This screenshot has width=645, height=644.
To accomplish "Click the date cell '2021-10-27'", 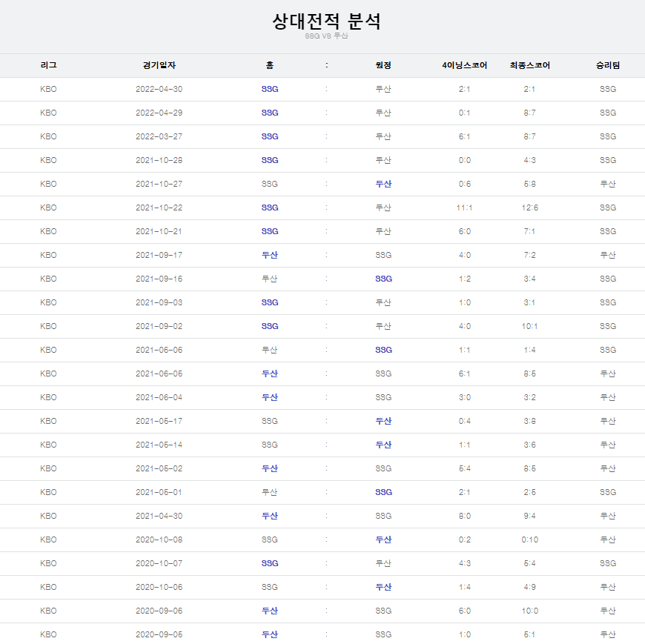I will [x=159, y=185].
